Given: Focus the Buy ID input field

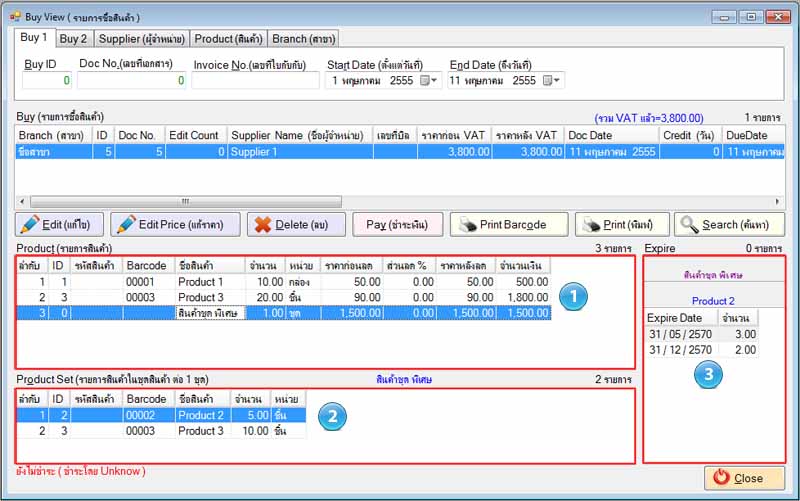Looking at the screenshot, I should (47, 81).
